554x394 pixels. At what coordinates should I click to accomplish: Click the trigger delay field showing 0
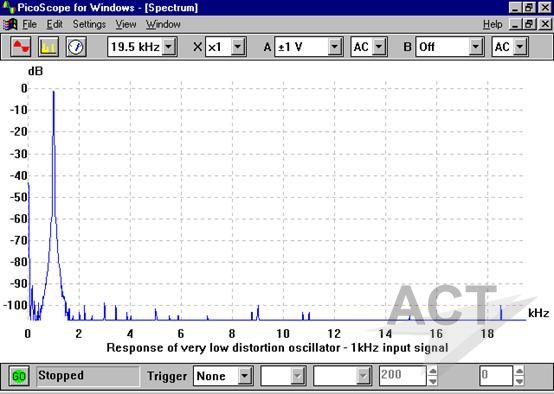point(496,375)
